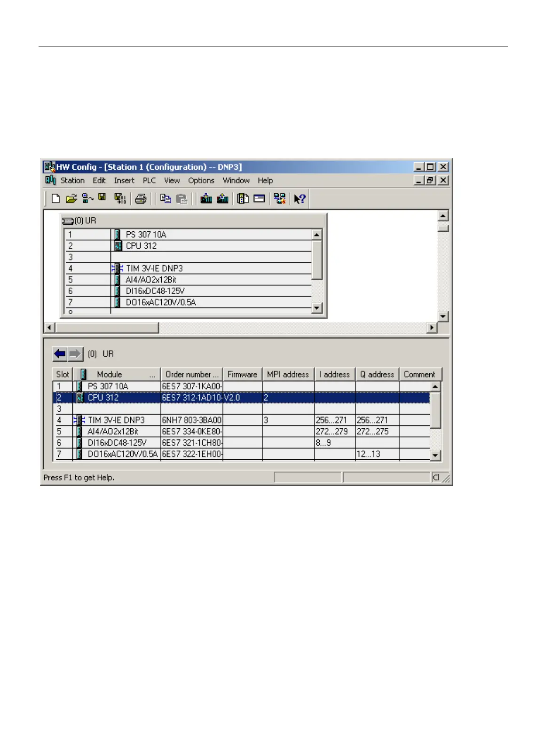Click upper pane horizontal scroll right arrow

coord(432,328)
